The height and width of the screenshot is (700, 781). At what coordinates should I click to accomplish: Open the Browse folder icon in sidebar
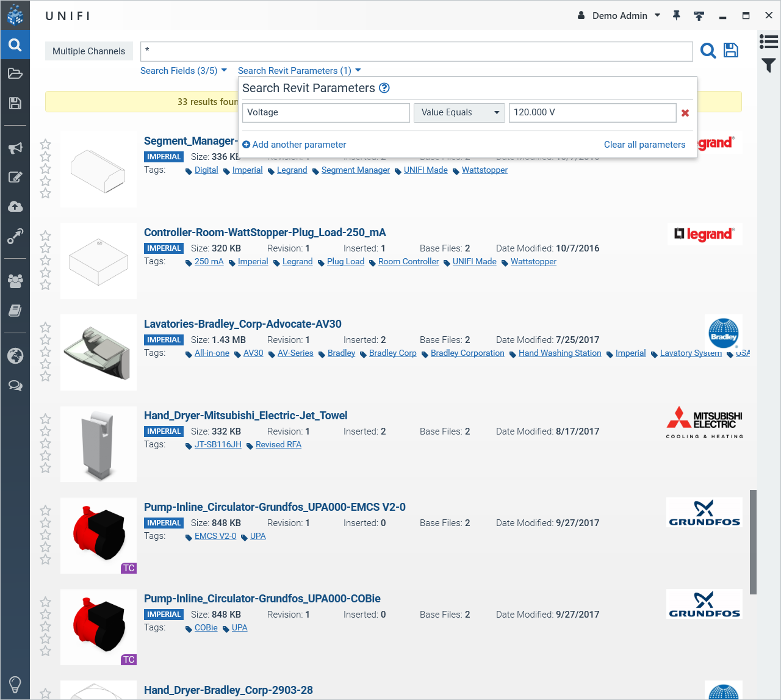coord(15,74)
